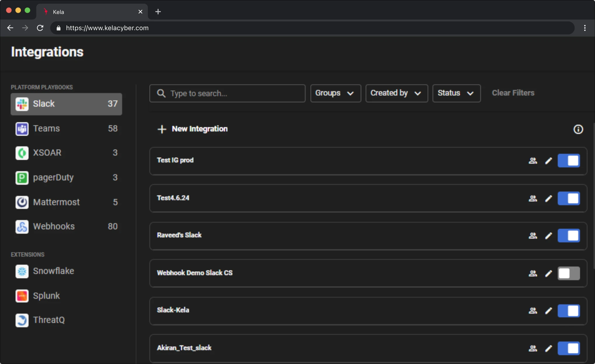Disable the Akiran_Test_slack toggle
Image resolution: width=595 pixels, height=364 pixels.
point(569,349)
